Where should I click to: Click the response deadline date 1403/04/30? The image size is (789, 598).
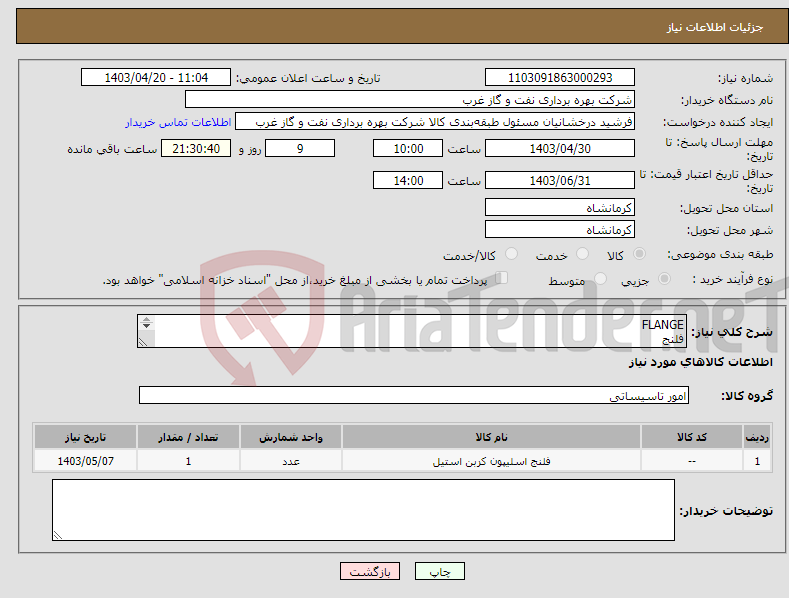(560, 148)
